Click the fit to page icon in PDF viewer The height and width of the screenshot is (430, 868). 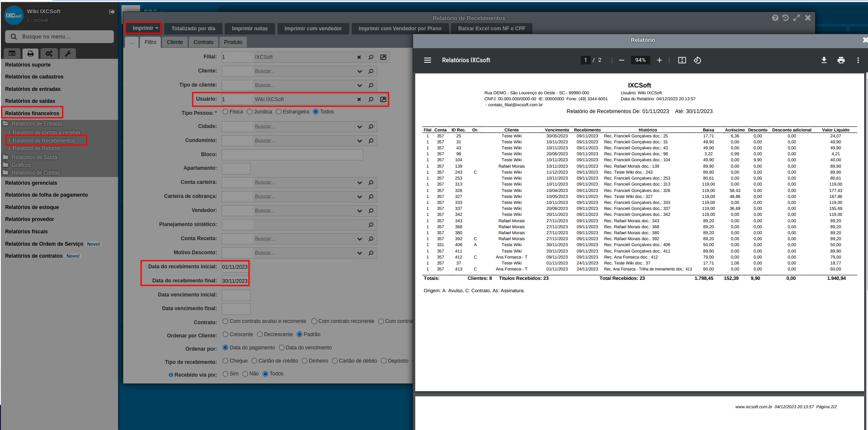[x=682, y=60]
